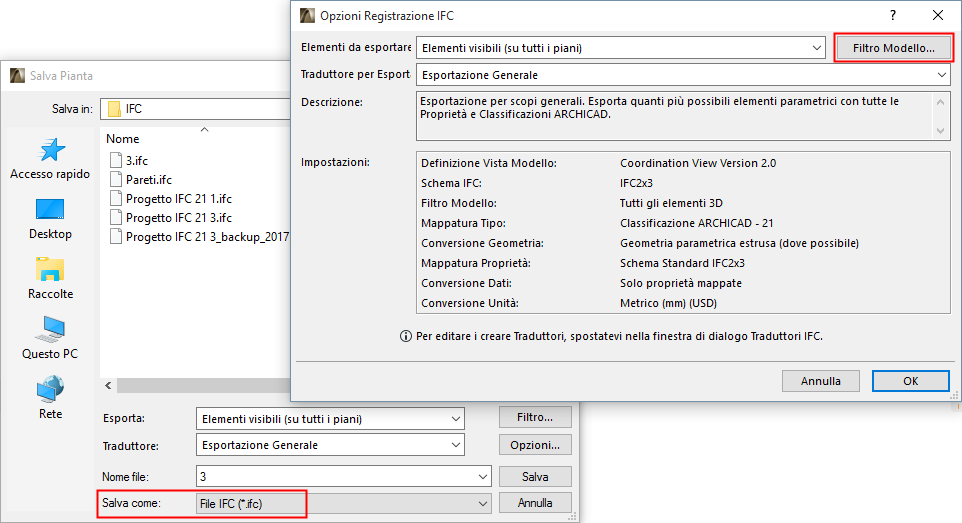Click the Metrico (mm) (USD) value
Image resolution: width=962 pixels, height=523 pixels.
(x=668, y=303)
